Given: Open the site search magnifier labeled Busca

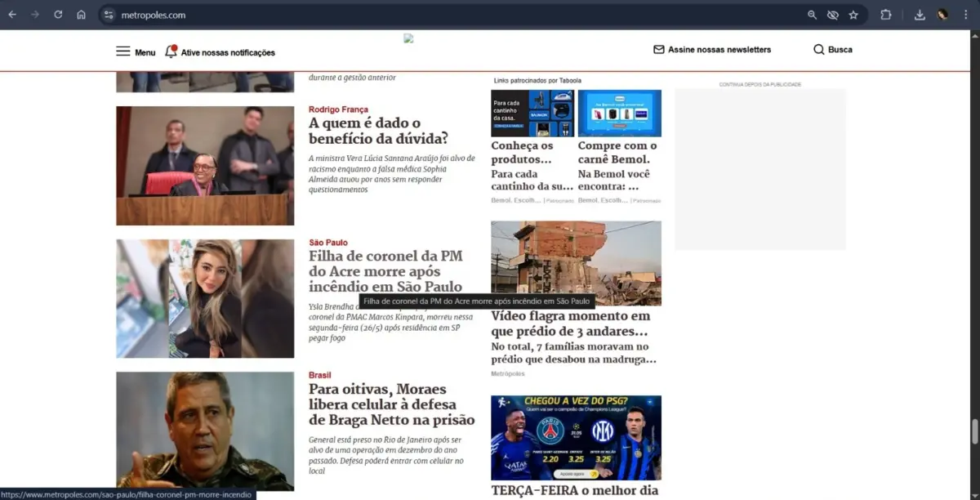Looking at the screenshot, I should (819, 50).
